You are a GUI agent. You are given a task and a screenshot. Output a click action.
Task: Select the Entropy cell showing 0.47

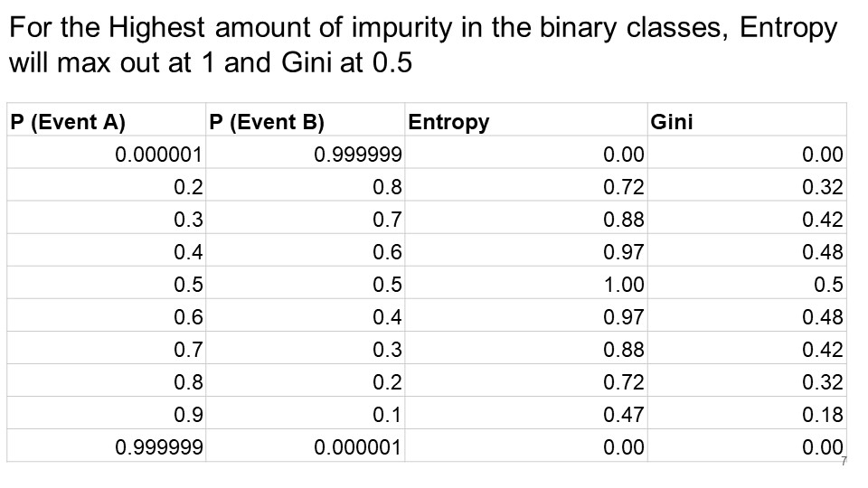(624, 415)
